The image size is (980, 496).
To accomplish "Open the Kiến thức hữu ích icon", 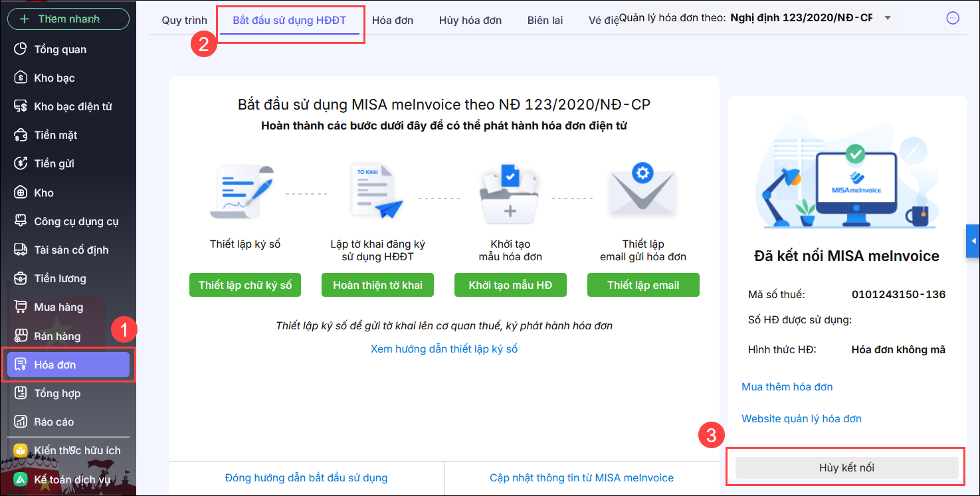I will (21, 450).
